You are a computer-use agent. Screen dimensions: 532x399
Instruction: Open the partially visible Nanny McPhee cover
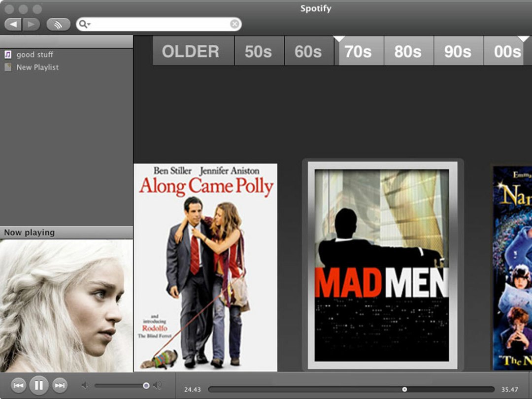coord(512,267)
